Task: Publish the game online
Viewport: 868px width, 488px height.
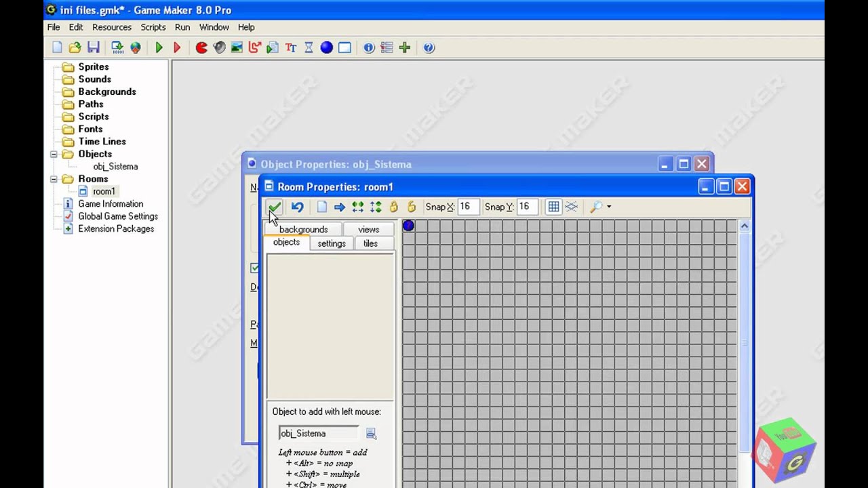Action: [136, 47]
